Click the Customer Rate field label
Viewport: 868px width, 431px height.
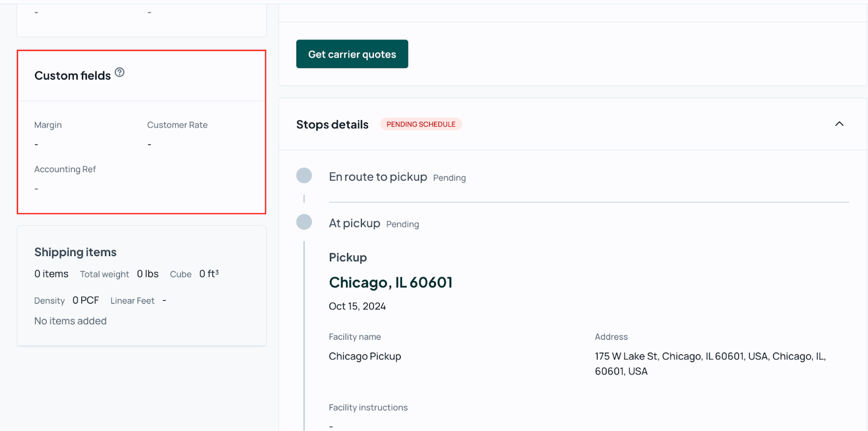(x=177, y=125)
